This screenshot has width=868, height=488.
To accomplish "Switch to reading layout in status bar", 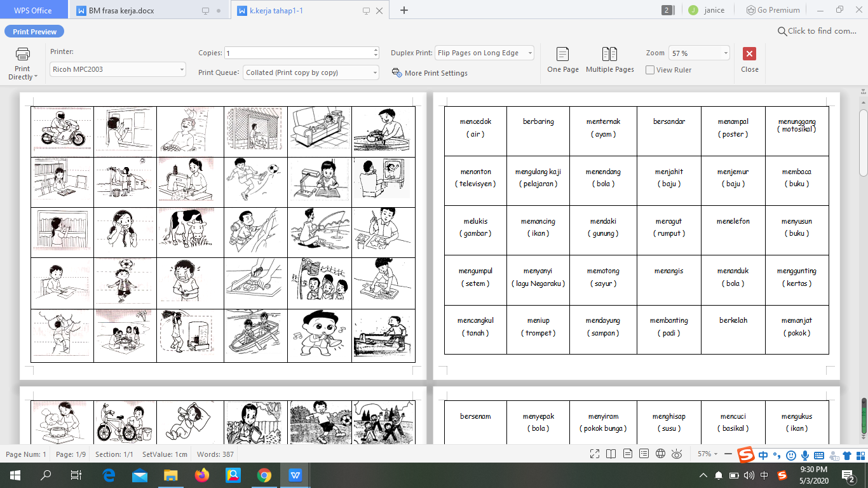I will pyautogui.click(x=611, y=454).
